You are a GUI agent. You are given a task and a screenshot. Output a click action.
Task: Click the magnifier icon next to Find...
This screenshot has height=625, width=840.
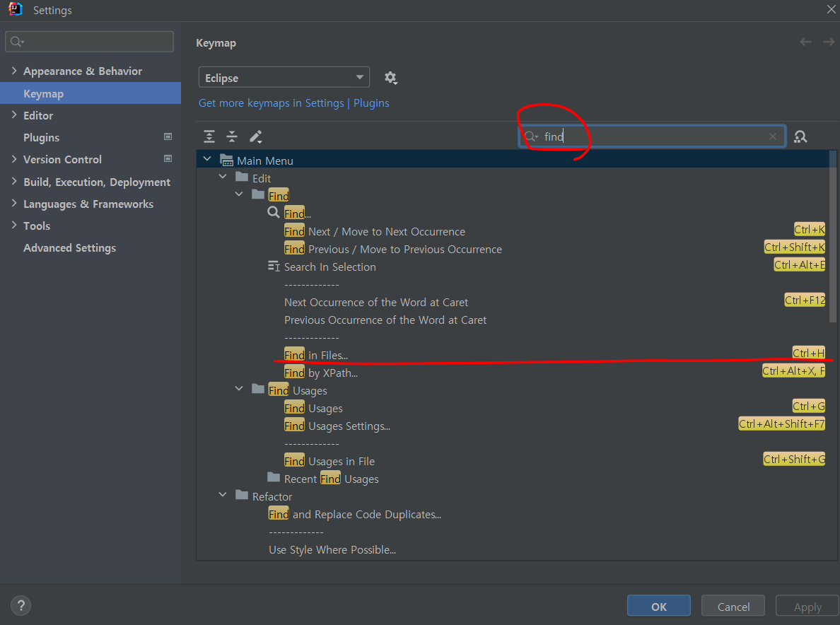pyautogui.click(x=273, y=213)
